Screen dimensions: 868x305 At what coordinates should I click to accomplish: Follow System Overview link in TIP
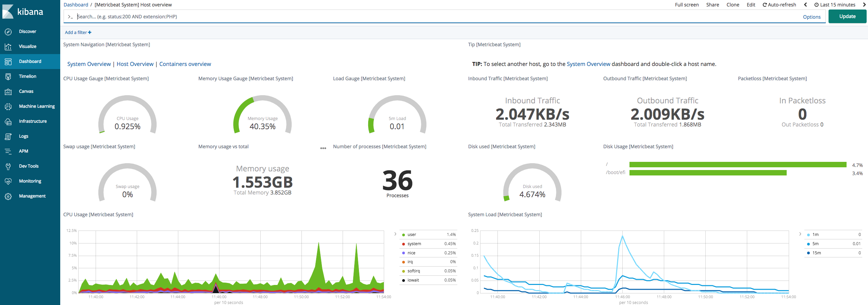pos(588,64)
